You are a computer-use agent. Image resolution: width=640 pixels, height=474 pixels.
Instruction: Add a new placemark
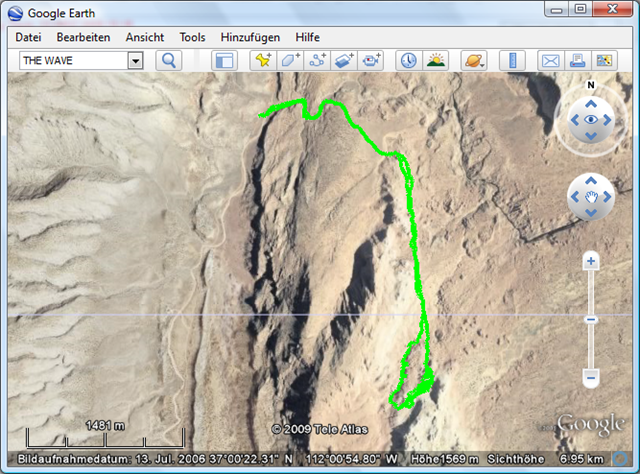[263, 60]
